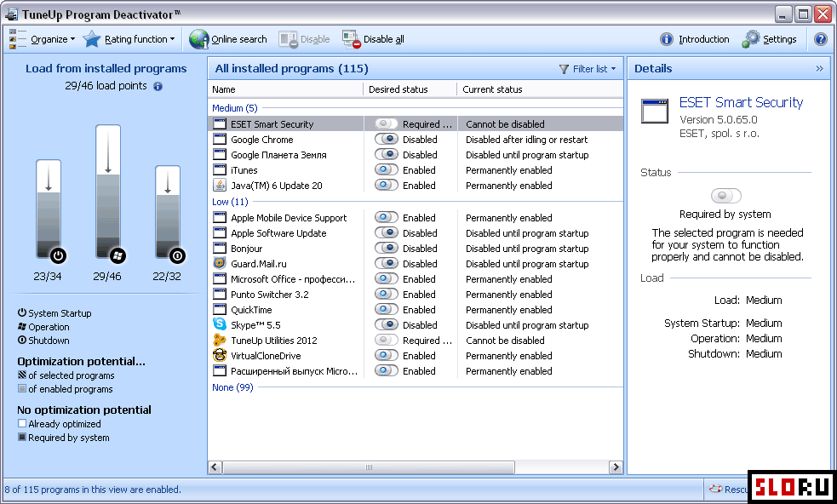Image resolution: width=837 pixels, height=504 pixels.
Task: Click the horizontal scrollbar thumb
Action: coord(369,467)
